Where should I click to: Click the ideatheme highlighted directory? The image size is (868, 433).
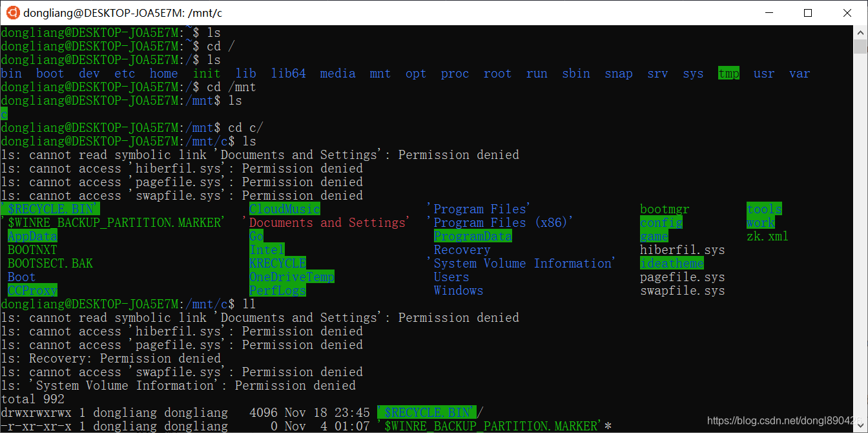(x=672, y=263)
